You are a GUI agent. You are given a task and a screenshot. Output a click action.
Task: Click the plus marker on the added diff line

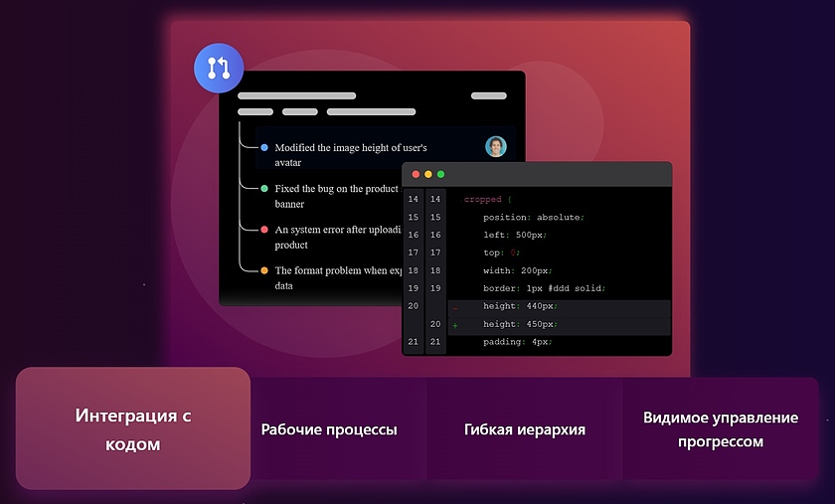tap(455, 325)
